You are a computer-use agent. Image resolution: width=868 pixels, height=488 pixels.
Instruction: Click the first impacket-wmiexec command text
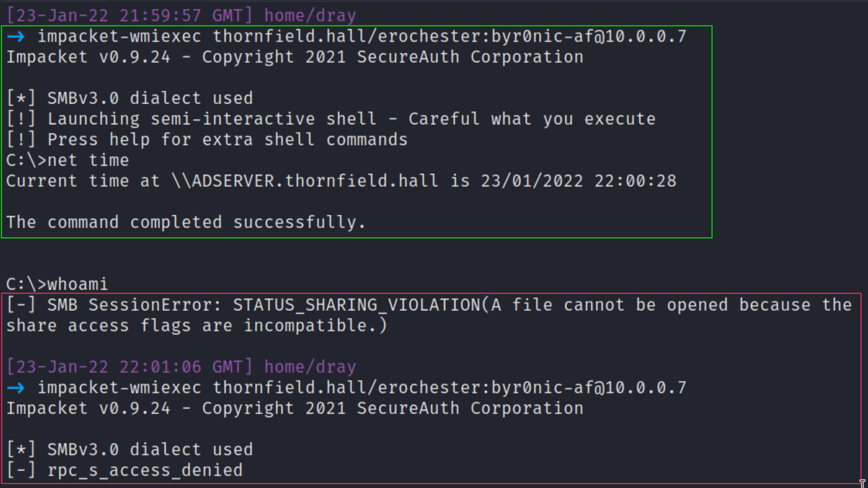click(362, 37)
